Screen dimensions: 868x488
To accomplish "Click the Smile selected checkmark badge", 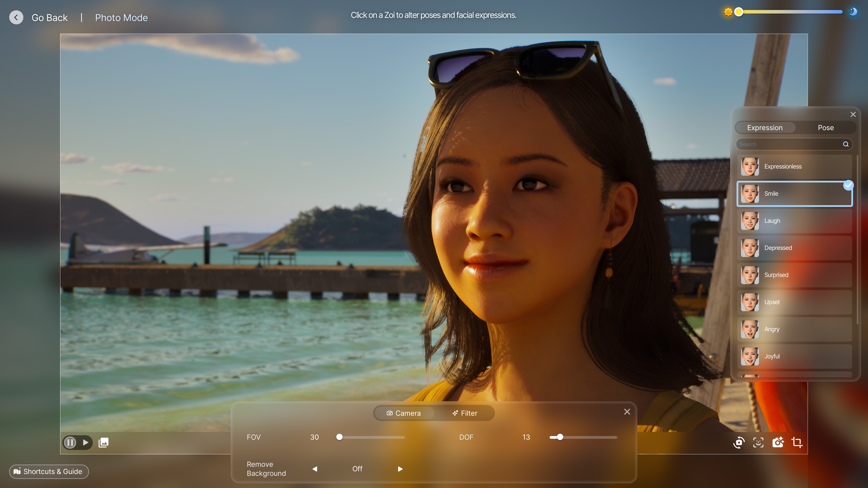I will click(x=848, y=185).
